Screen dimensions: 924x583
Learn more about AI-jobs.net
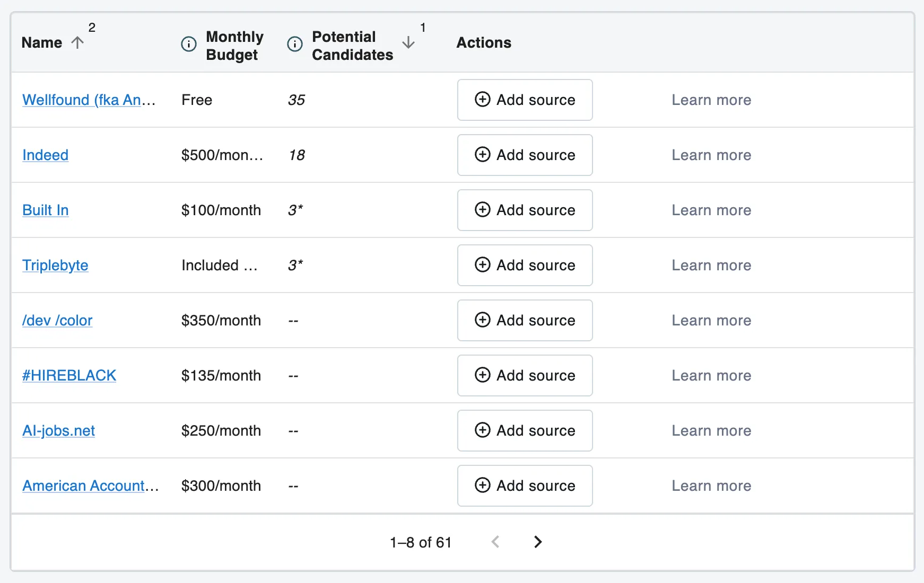coord(711,430)
